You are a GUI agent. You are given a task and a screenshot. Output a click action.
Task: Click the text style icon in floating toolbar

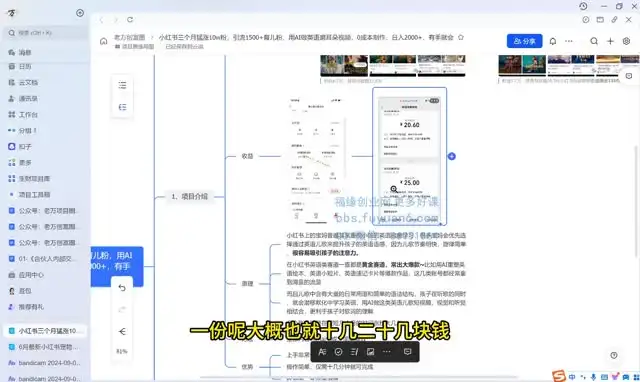322,352
